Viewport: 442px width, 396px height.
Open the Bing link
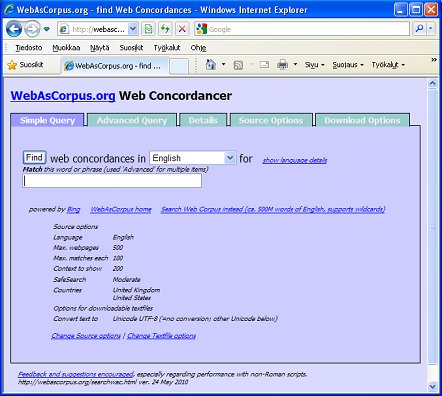[x=73, y=209]
